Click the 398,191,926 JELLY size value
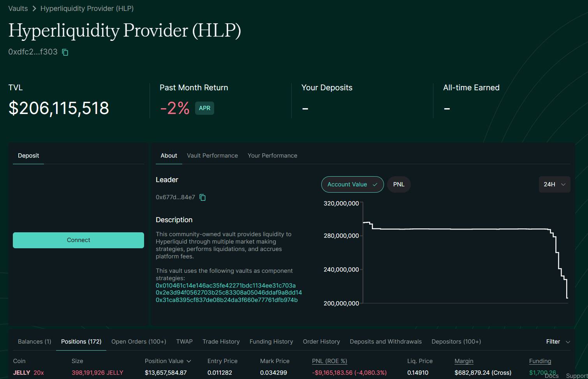Viewport: 588px width, 379px height. [x=97, y=373]
